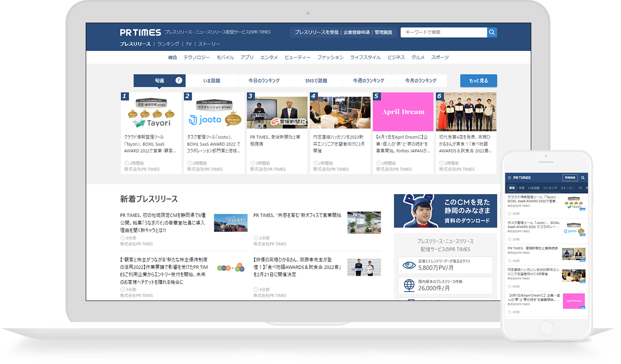Select the ビューティー category

[298, 57]
